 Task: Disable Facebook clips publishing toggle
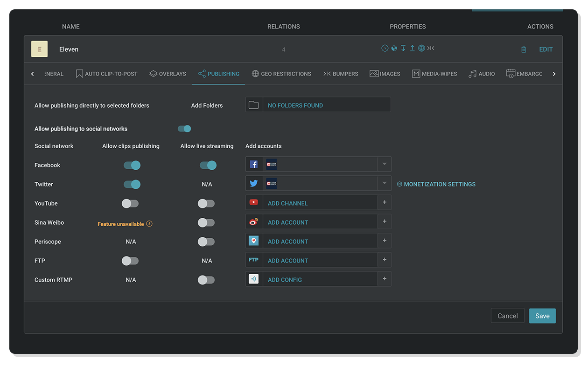pos(132,165)
